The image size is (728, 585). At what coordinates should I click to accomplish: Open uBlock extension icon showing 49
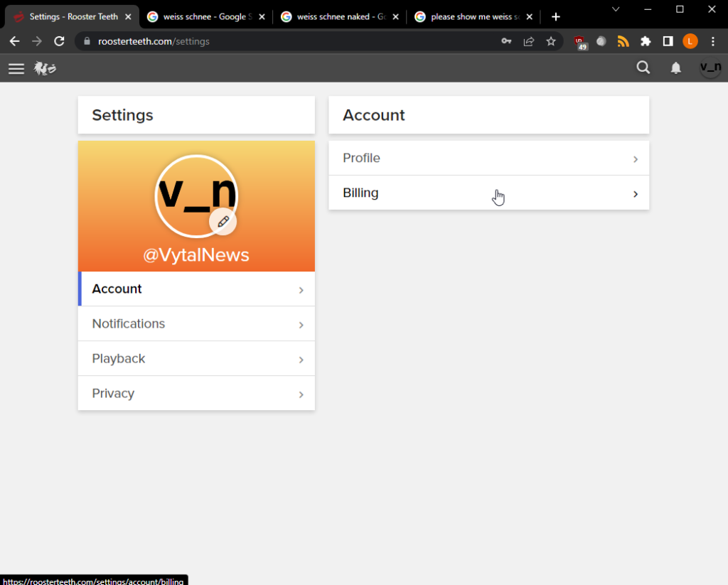click(580, 42)
